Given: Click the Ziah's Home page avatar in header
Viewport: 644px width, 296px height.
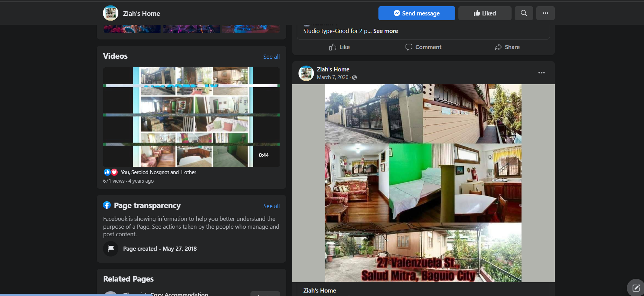Looking at the screenshot, I should tap(110, 13).
